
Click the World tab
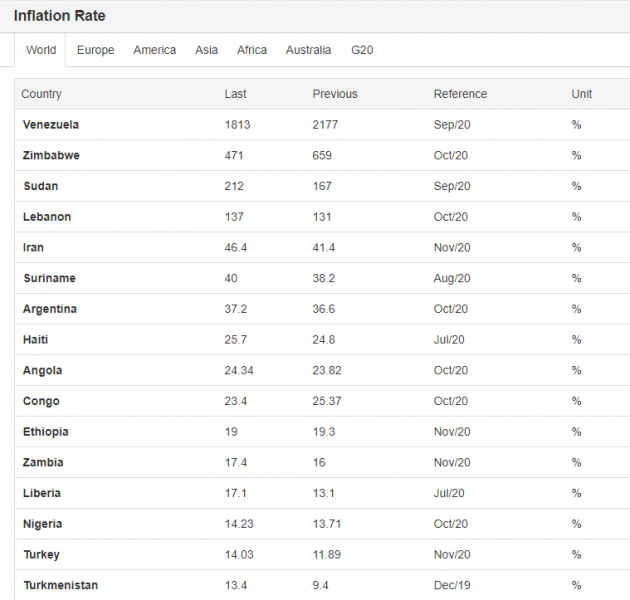pos(41,50)
